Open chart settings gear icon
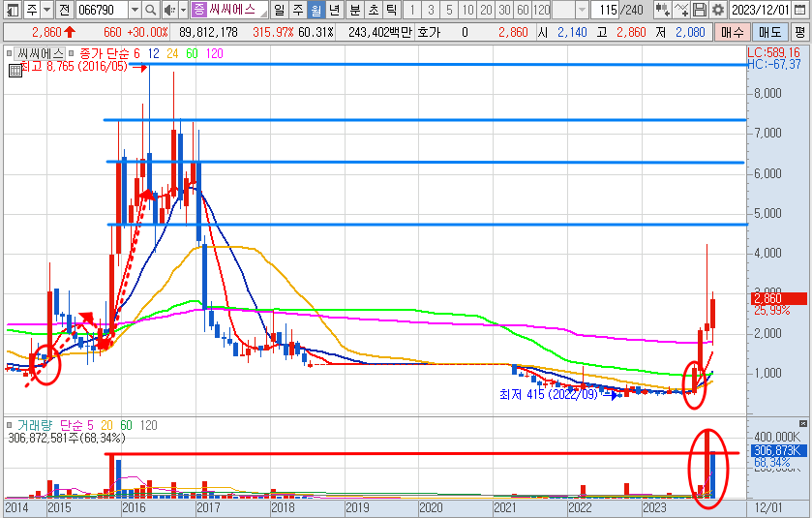This screenshot has height=518, width=812. pos(718,10)
